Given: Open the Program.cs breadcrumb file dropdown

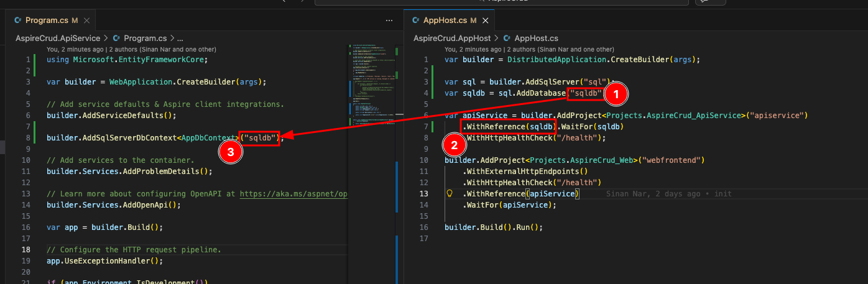Looking at the screenshot, I should (145, 39).
